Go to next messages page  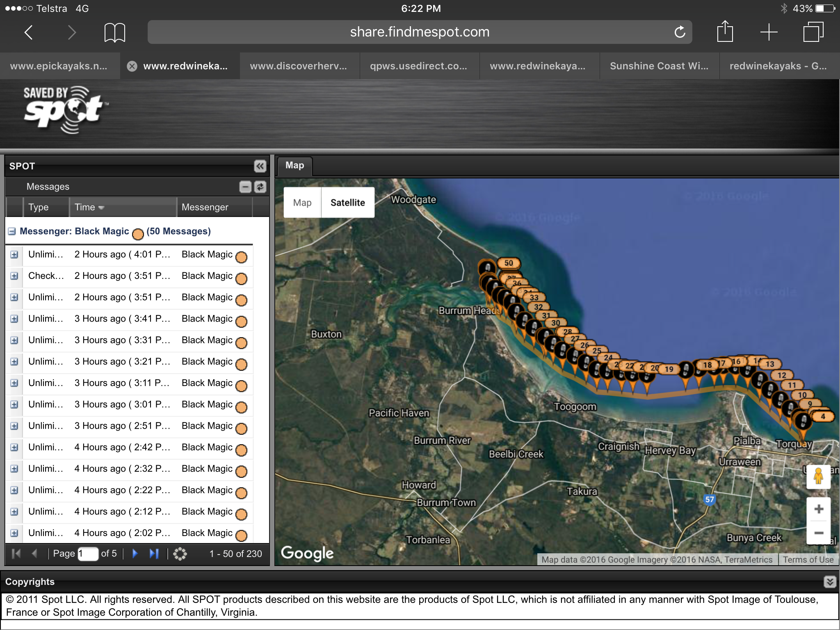[x=135, y=554]
